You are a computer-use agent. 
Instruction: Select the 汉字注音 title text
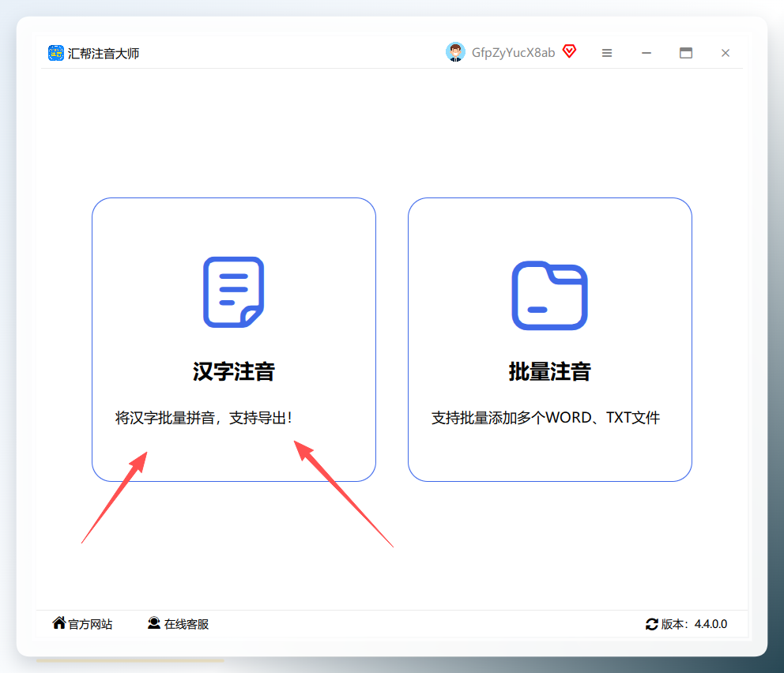click(x=233, y=372)
